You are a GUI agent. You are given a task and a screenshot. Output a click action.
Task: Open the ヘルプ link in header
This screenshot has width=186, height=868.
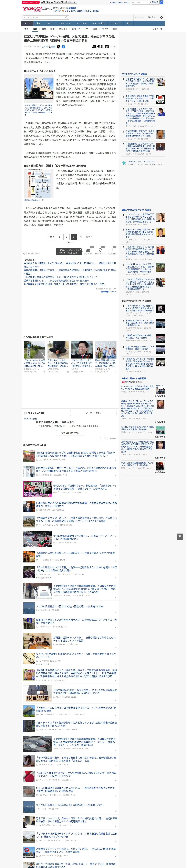(127, 2)
